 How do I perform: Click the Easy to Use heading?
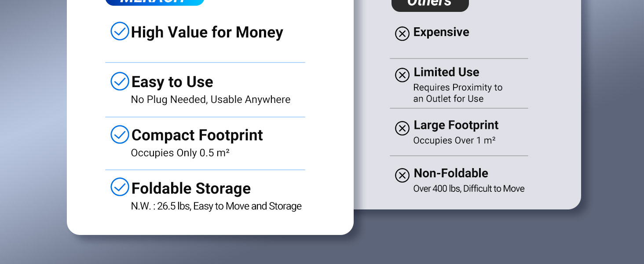(x=172, y=82)
